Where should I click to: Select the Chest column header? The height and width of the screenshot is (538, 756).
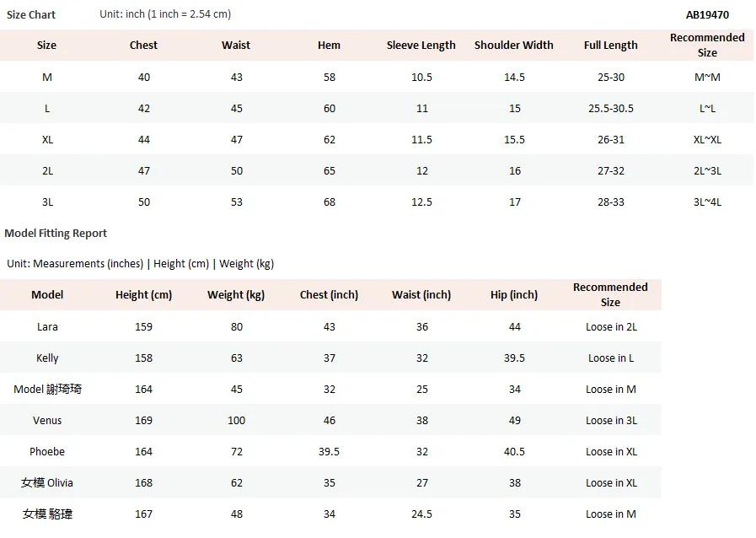(143, 46)
